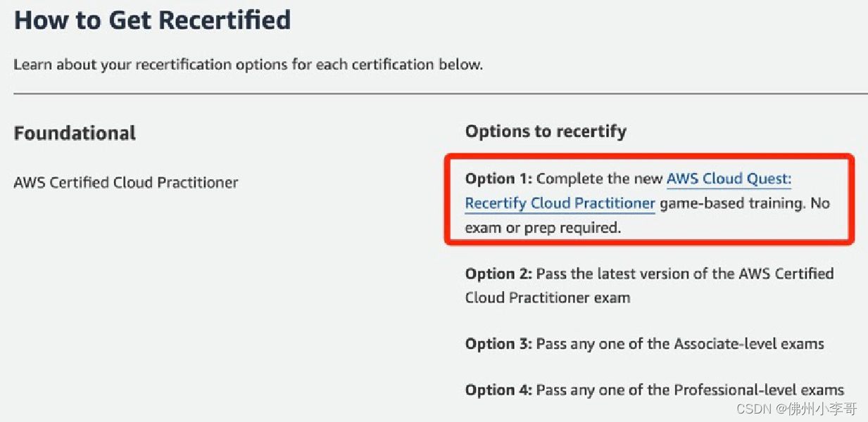Click the bold Option 3 label
Image resolution: width=868 pixels, height=422 pixels.
tap(499, 344)
